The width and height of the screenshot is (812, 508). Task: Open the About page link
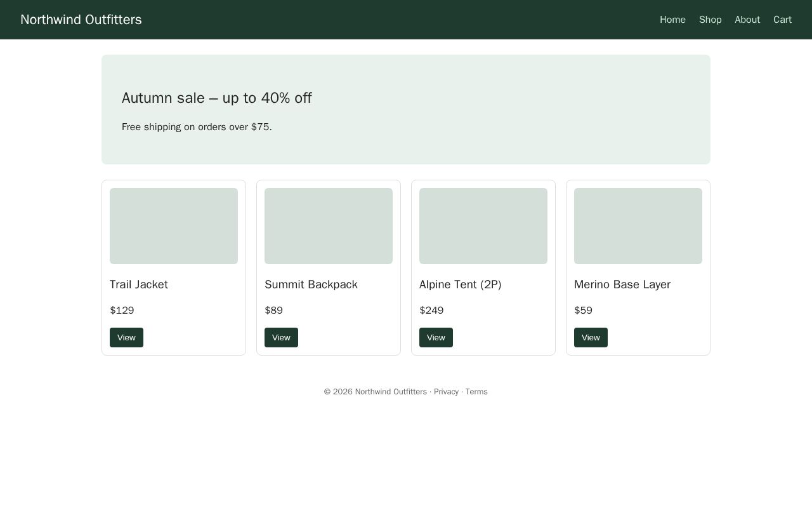tap(747, 20)
